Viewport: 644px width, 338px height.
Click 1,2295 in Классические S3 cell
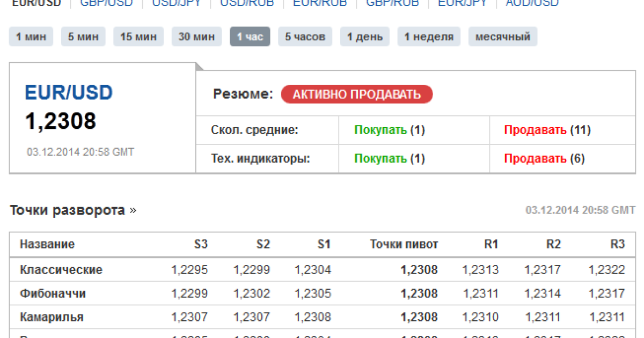click(189, 270)
